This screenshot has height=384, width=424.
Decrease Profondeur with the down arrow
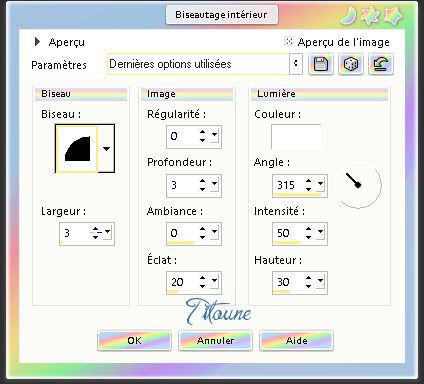[203, 189]
